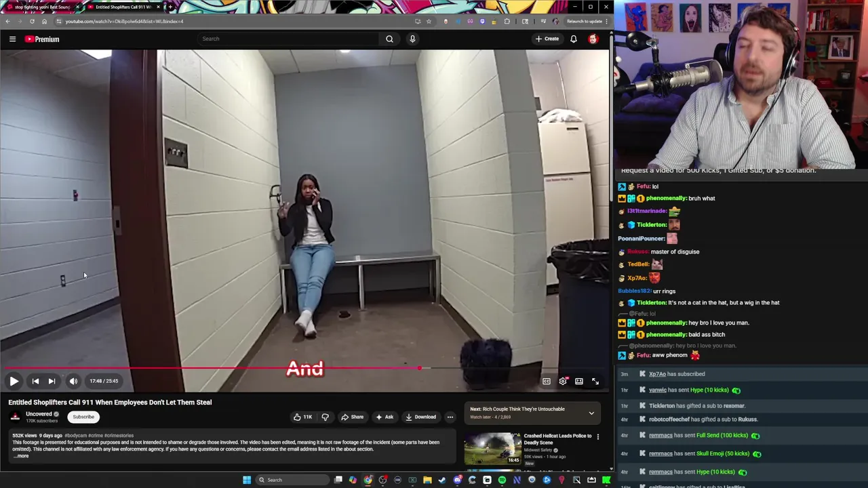Toggle closed captions on the player

pos(547,381)
